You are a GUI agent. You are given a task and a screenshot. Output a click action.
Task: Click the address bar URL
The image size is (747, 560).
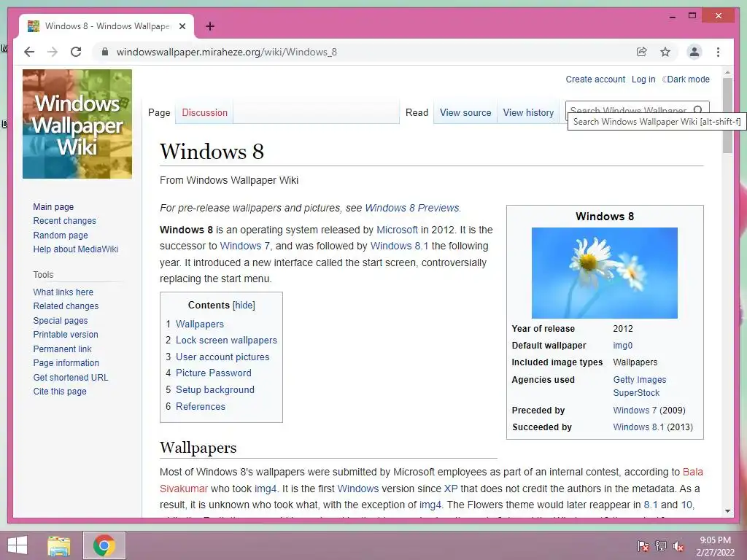226,52
